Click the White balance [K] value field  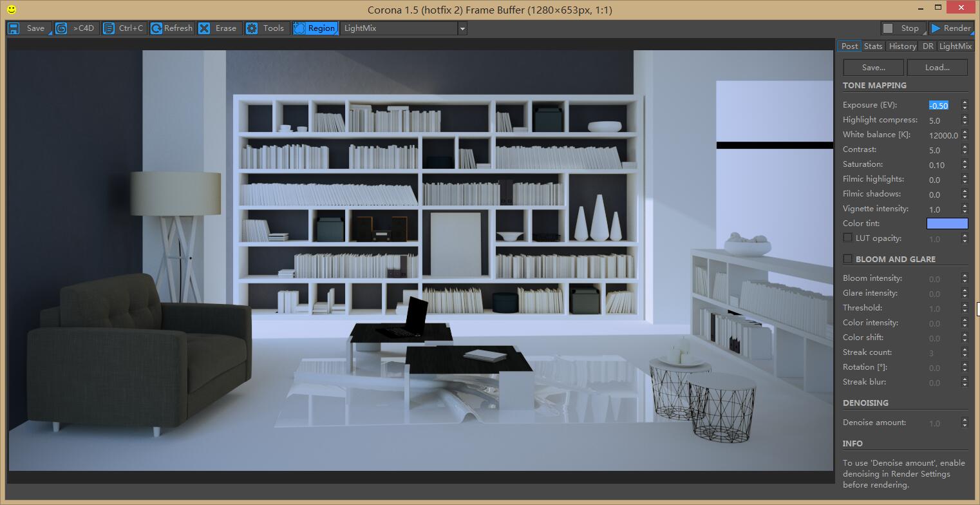click(943, 135)
